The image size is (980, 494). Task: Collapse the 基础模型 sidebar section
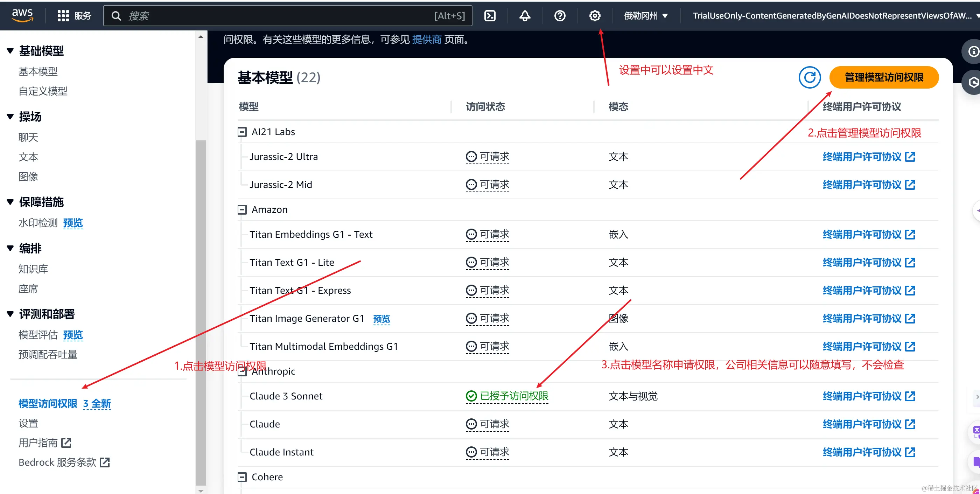coord(10,51)
